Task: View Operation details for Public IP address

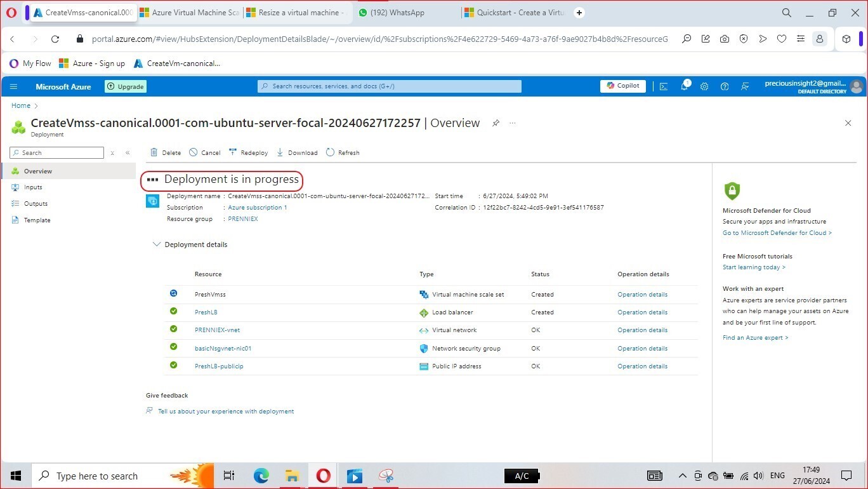Action: point(642,366)
